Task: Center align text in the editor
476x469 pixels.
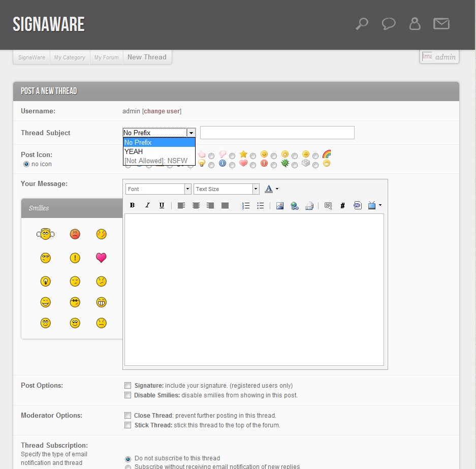Action: (x=196, y=205)
